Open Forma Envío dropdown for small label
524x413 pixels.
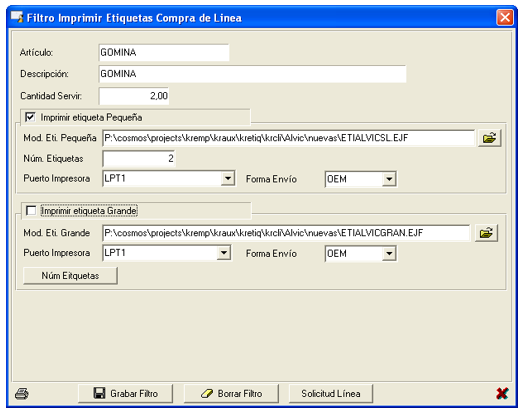[x=389, y=179]
